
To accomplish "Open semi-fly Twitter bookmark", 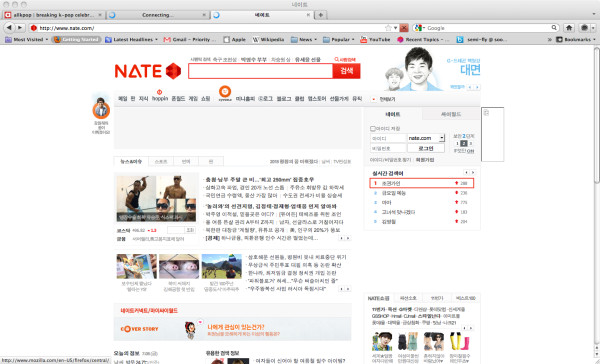I will pyautogui.click(x=481, y=39).
